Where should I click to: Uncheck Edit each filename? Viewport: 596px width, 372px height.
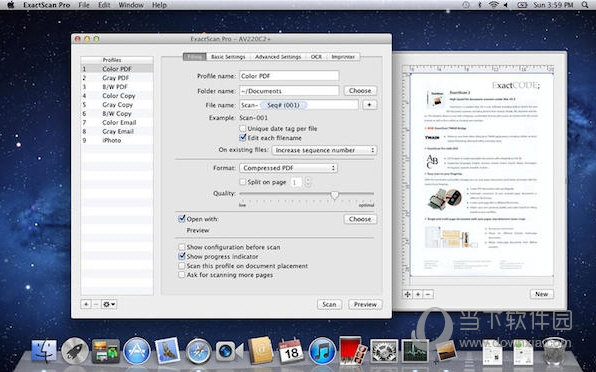tap(243, 138)
